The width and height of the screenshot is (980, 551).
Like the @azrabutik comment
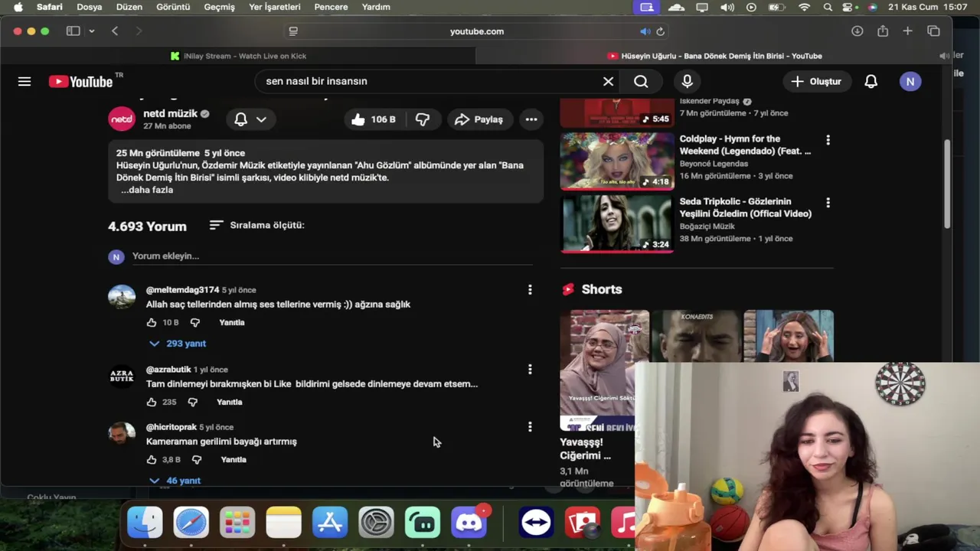[152, 402]
